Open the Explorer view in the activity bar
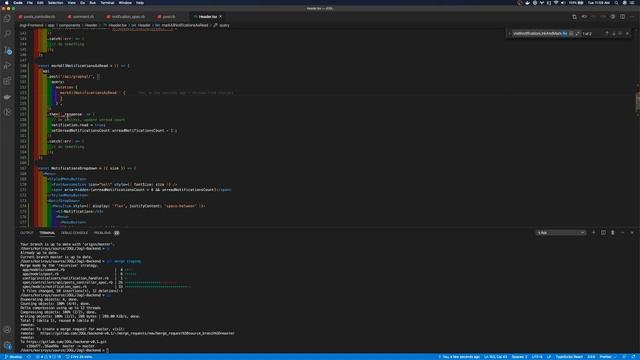 [7, 19]
